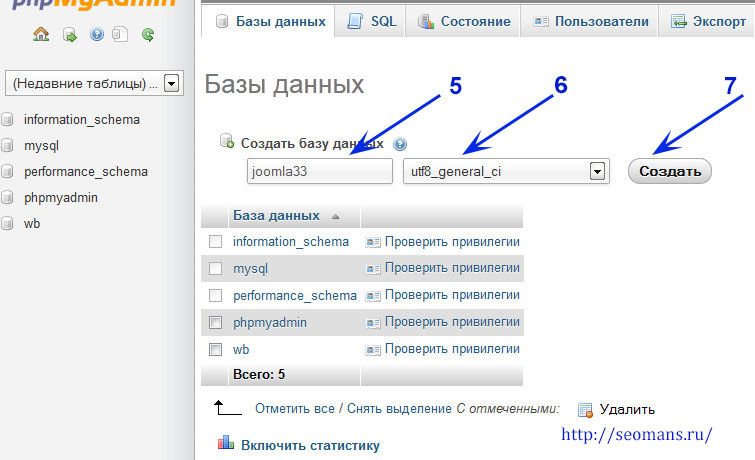Click the Удалить delete icon
Viewport: 755px width, 460px height.
click(x=585, y=410)
